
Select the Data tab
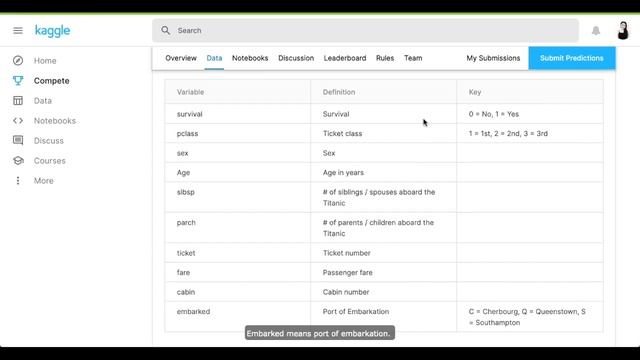point(214,58)
